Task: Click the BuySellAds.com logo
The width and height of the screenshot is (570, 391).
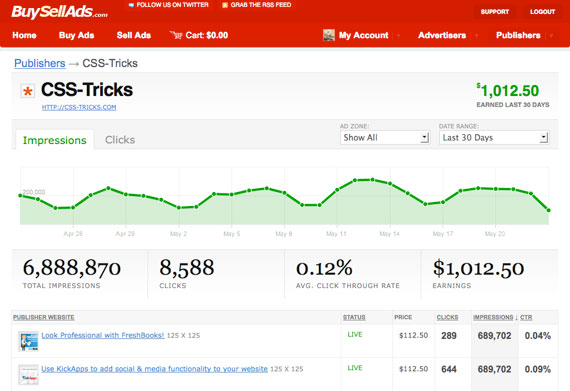Action: 60,12
